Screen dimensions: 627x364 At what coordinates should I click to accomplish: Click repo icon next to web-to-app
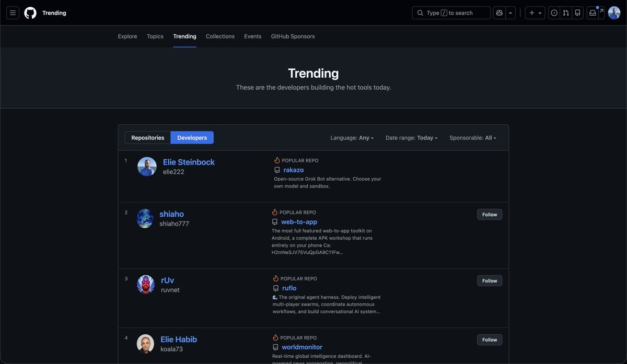[275, 222]
